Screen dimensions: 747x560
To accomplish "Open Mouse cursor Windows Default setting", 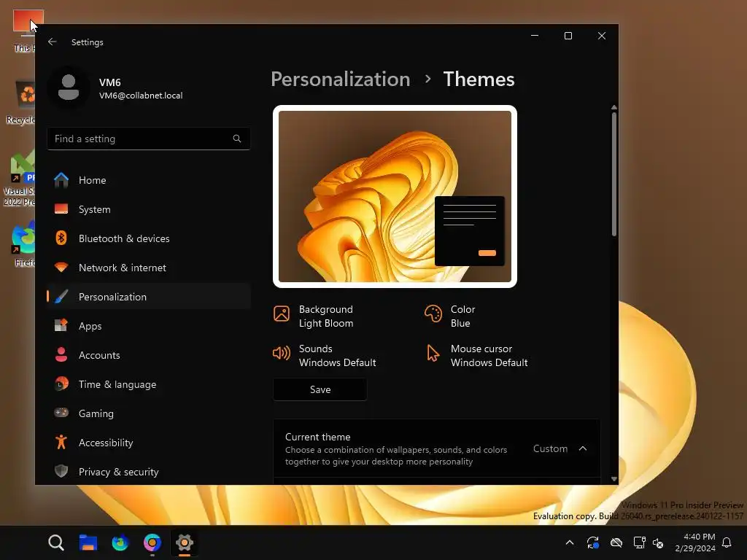I will pos(476,356).
